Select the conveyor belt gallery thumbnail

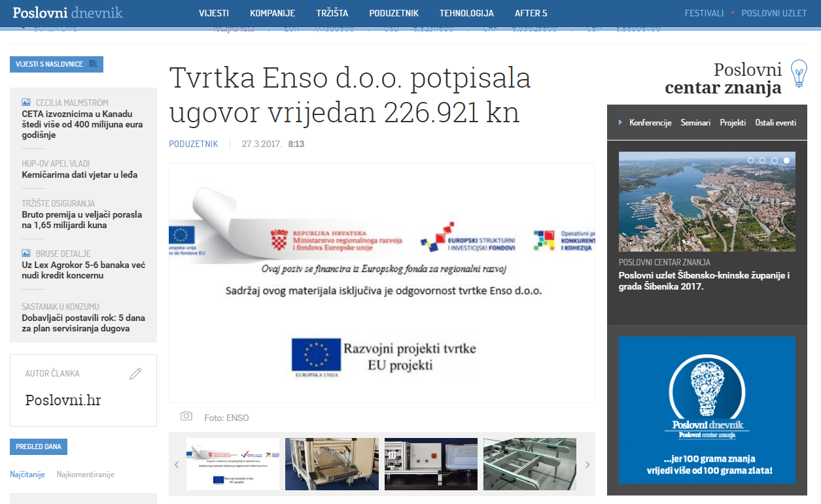pos(530,464)
